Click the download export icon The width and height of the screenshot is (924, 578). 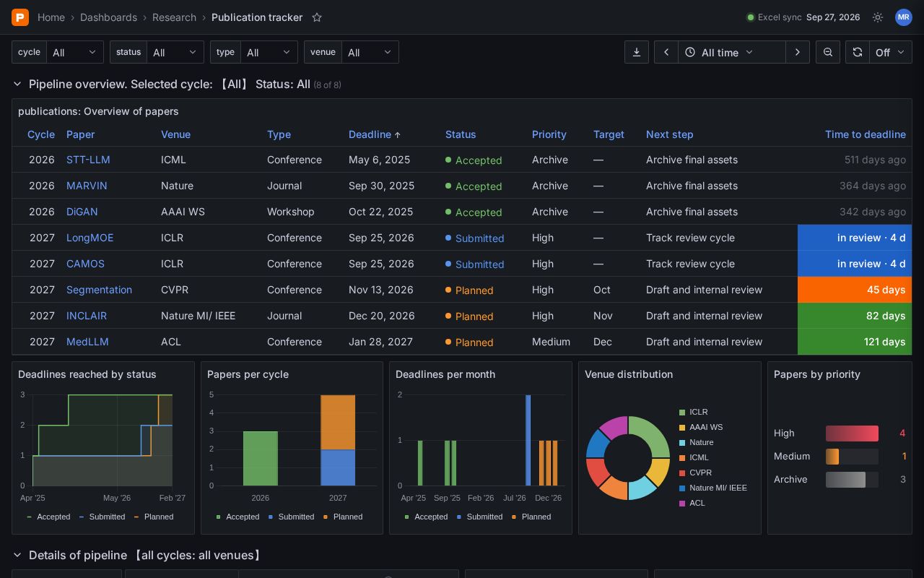tap(637, 52)
